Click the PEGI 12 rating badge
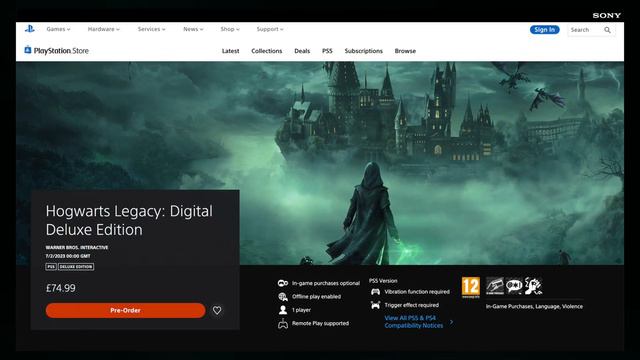Screen dimensions: 640x360 click(x=471, y=287)
